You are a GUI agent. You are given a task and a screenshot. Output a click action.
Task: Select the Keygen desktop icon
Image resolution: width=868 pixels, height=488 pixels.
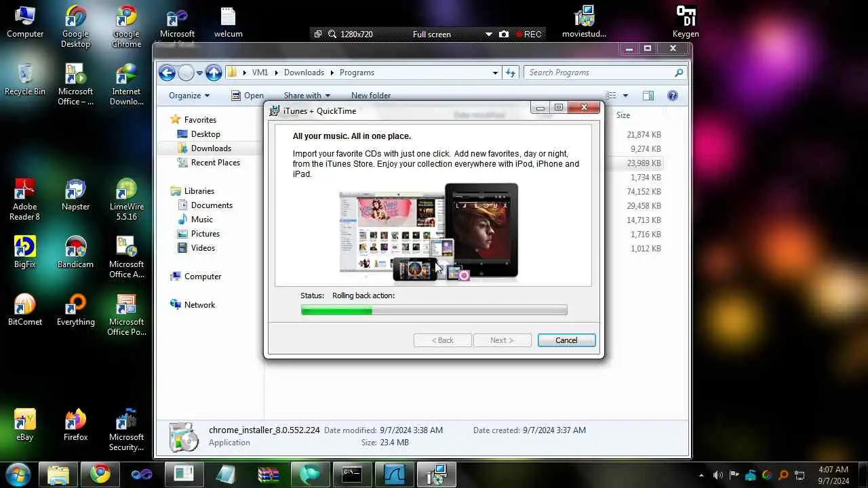(x=686, y=22)
